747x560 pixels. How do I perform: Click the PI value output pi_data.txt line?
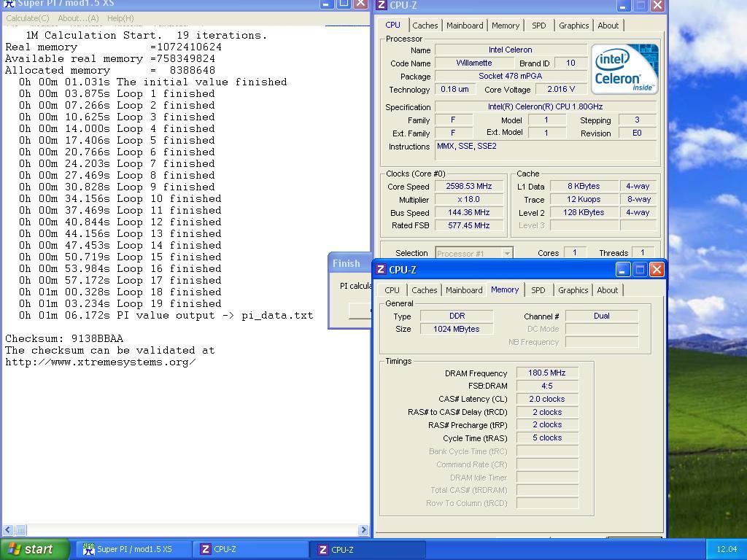tap(166, 315)
